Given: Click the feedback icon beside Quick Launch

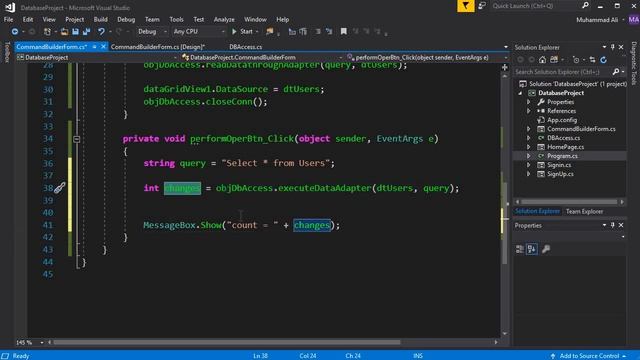Looking at the screenshot, I should 482,6.
